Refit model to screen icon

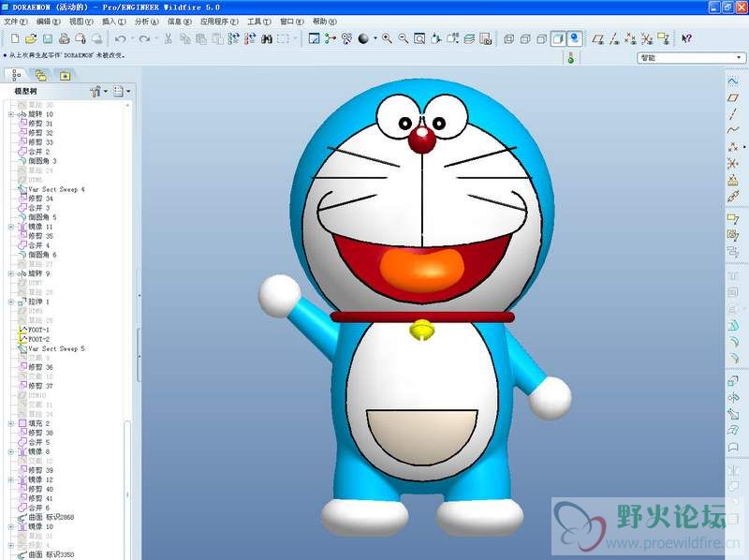(x=419, y=38)
